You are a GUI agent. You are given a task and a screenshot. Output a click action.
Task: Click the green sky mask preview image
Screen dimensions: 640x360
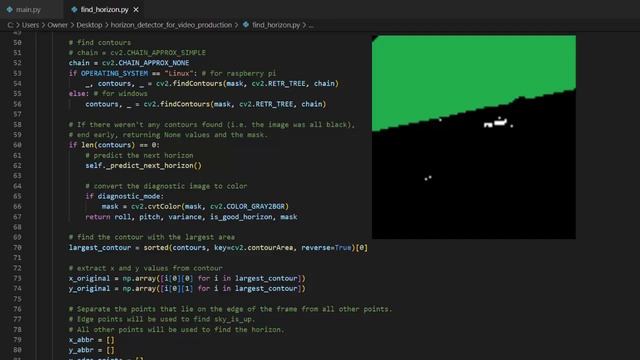point(474,137)
